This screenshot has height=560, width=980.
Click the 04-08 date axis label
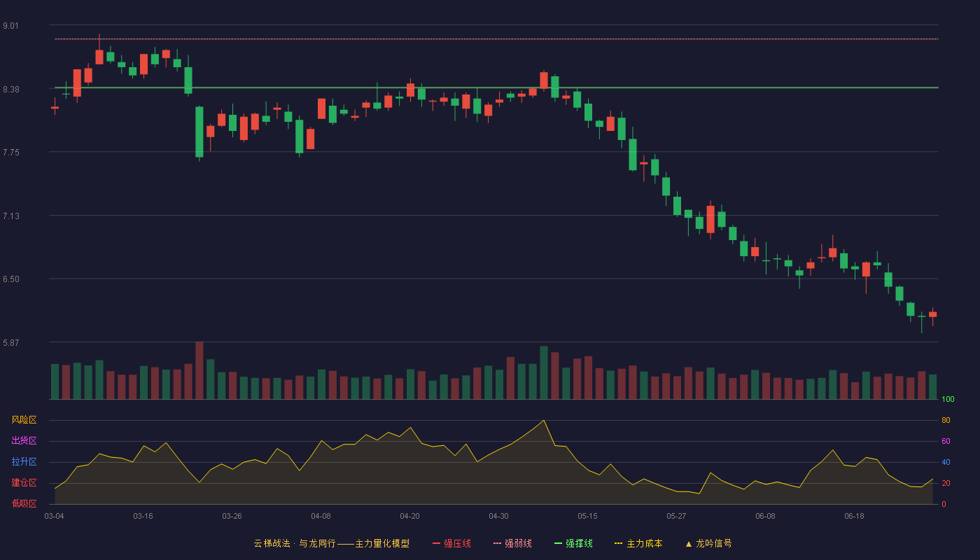coord(321,516)
